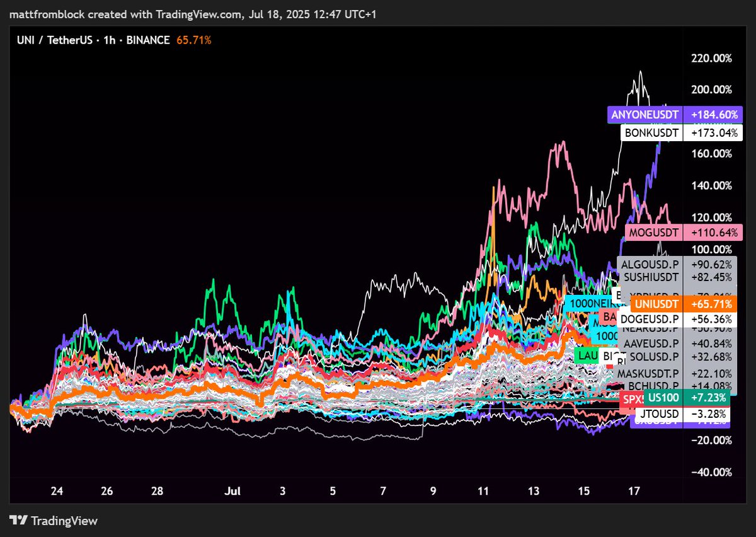Viewport: 756px width, 537px height.
Task: Click the TradingView logo at bottom left
Action: (x=54, y=521)
